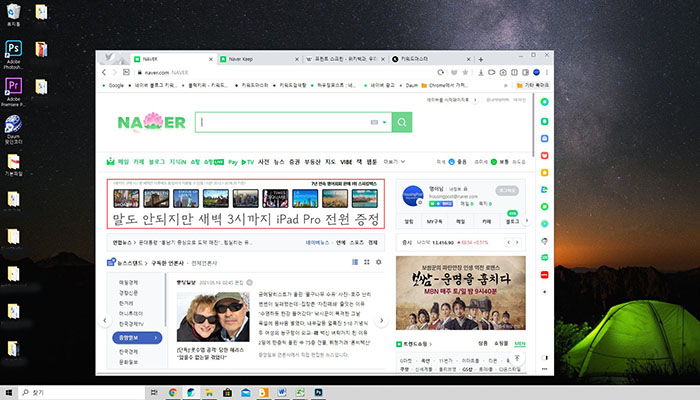Reload the page with the refresh icon
The image size is (700, 400).
440,72
